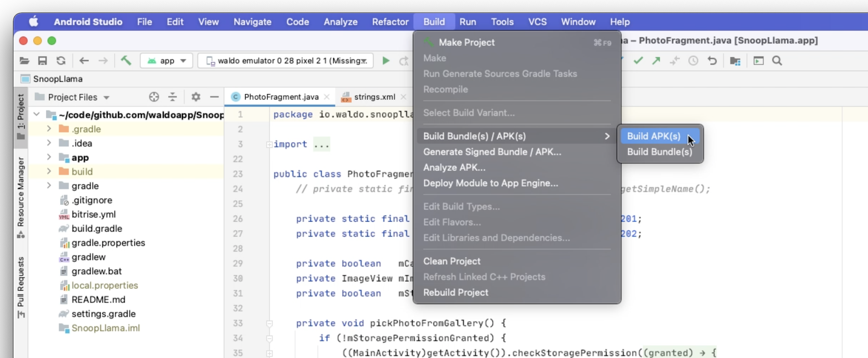The height and width of the screenshot is (358, 868).
Task: Open the Refactor menu
Action: [x=390, y=22]
